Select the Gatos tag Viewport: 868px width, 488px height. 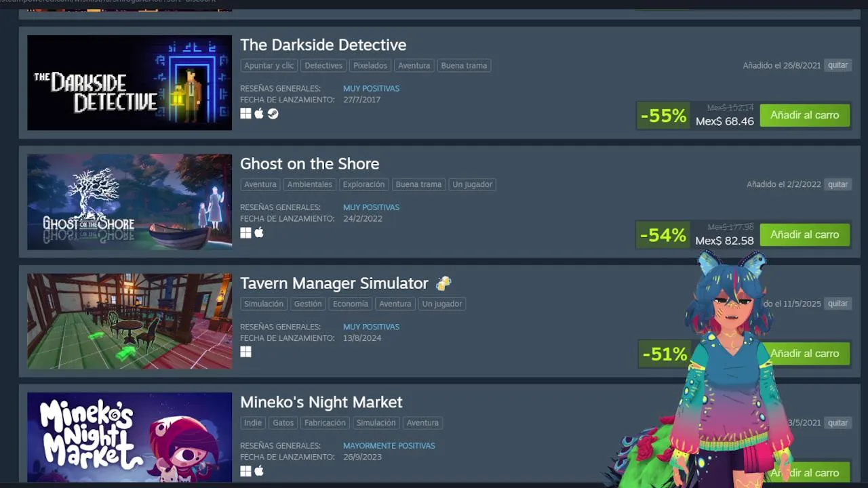[x=283, y=422]
